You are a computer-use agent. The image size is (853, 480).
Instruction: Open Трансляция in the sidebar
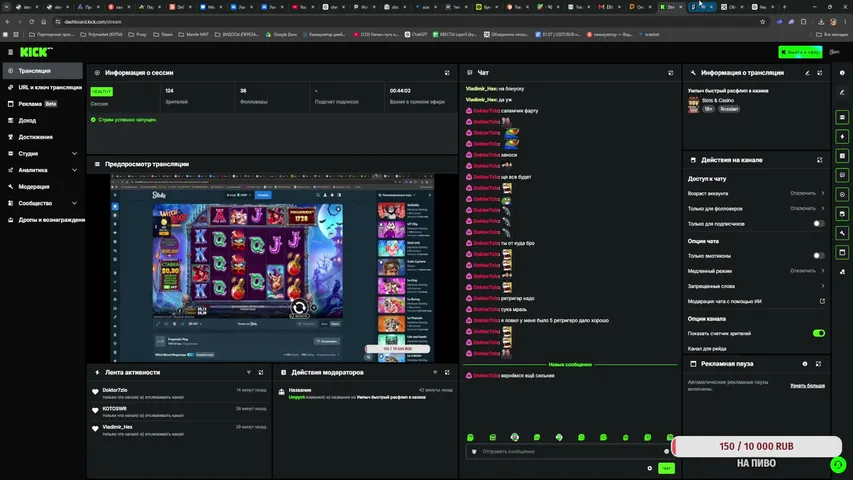(x=42, y=71)
